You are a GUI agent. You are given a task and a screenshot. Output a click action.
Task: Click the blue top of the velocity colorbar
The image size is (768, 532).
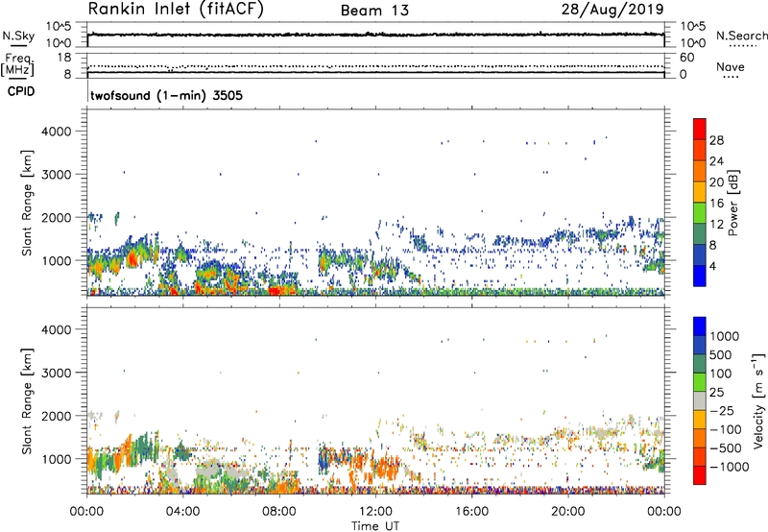click(700, 326)
